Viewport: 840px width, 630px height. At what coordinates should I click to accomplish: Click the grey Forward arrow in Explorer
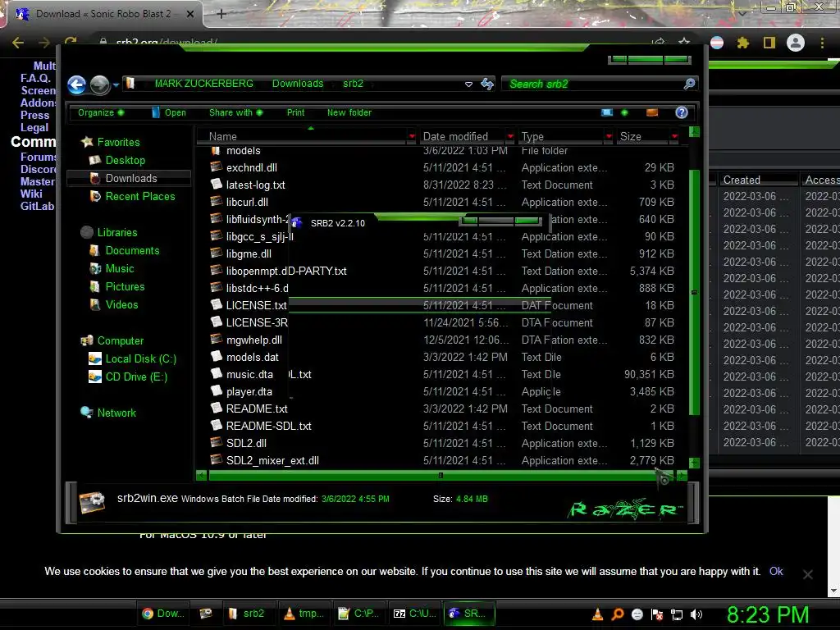99,84
